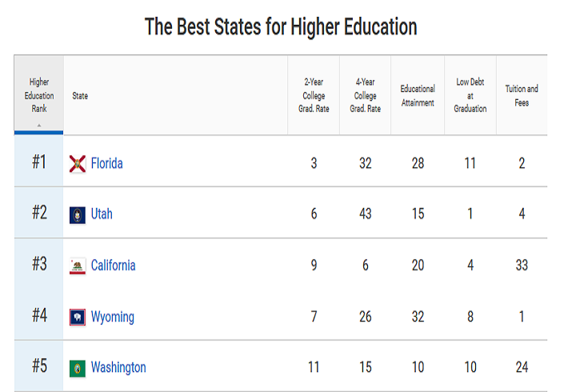Sort by Low Debt at Graduation

pyautogui.click(x=470, y=95)
